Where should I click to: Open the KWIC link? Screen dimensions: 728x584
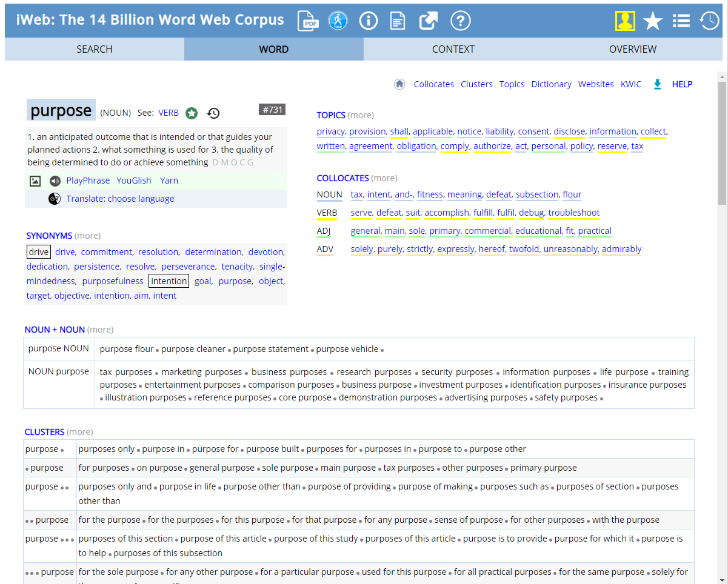tap(631, 84)
